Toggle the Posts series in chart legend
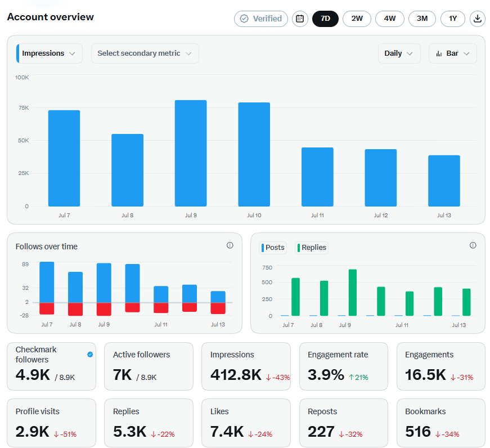The width and height of the screenshot is (490, 448). point(273,248)
